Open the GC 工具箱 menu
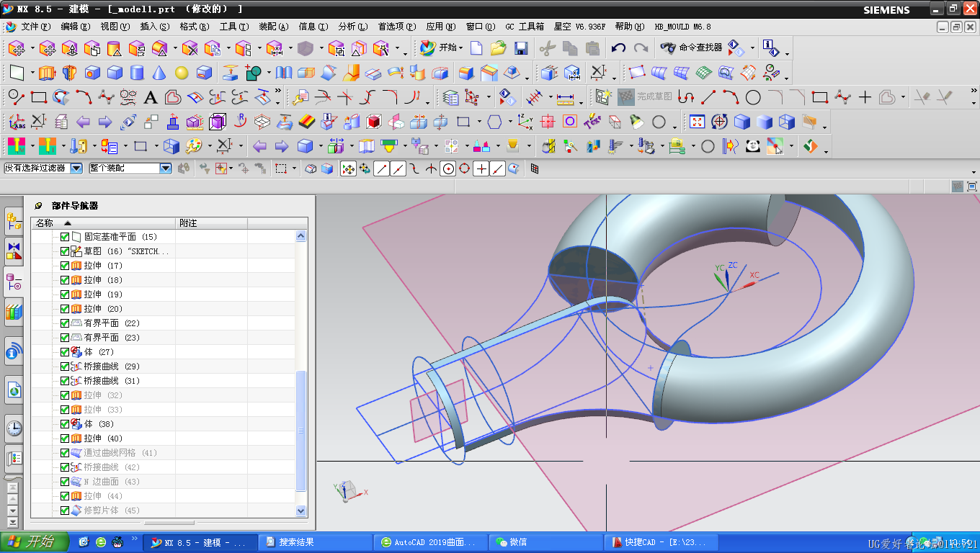Screen dimensions: 980x553 (525, 27)
